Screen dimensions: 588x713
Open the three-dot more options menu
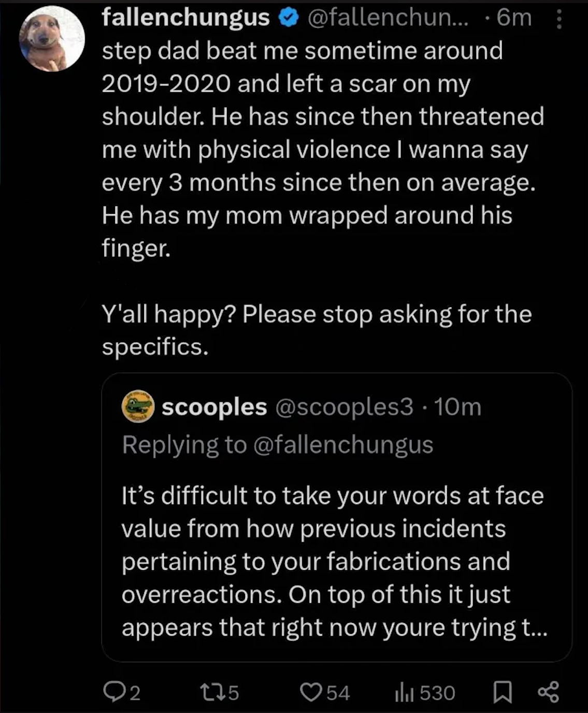click(559, 18)
